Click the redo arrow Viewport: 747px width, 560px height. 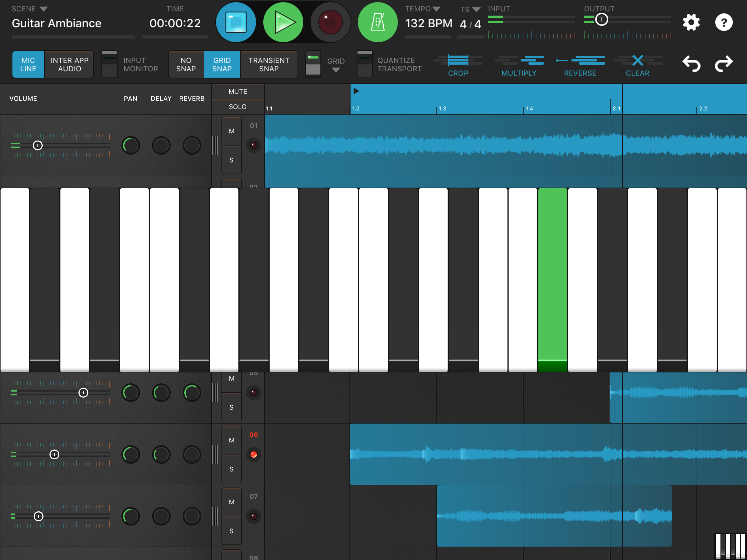pyautogui.click(x=723, y=64)
